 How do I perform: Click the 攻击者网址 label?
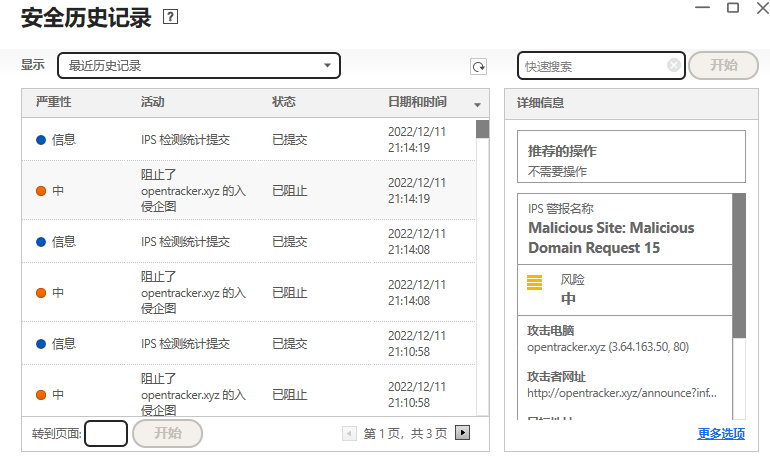[x=556, y=376]
